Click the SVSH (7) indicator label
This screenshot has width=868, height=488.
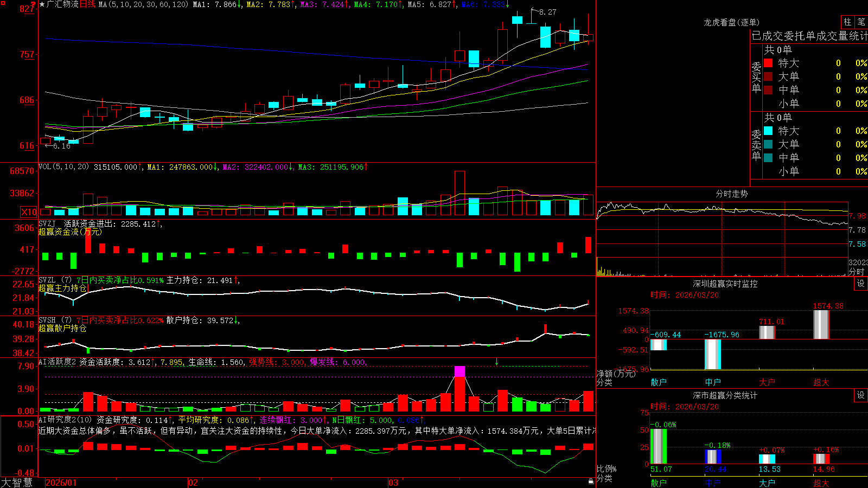pos(55,320)
